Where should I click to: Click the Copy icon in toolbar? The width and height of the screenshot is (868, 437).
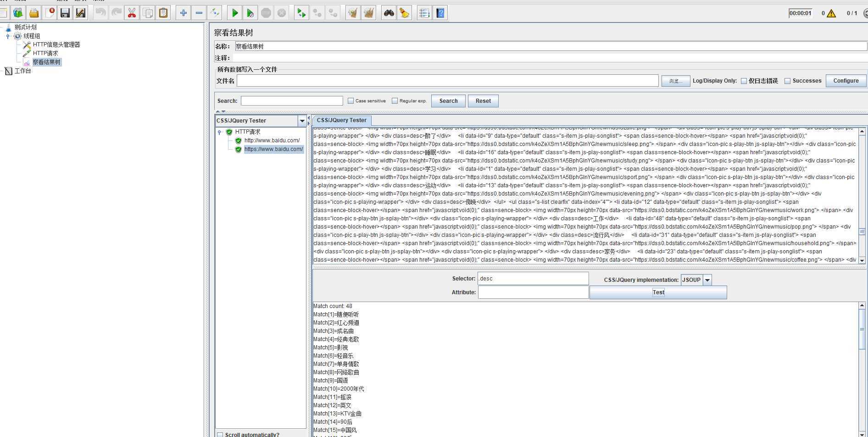(x=148, y=13)
